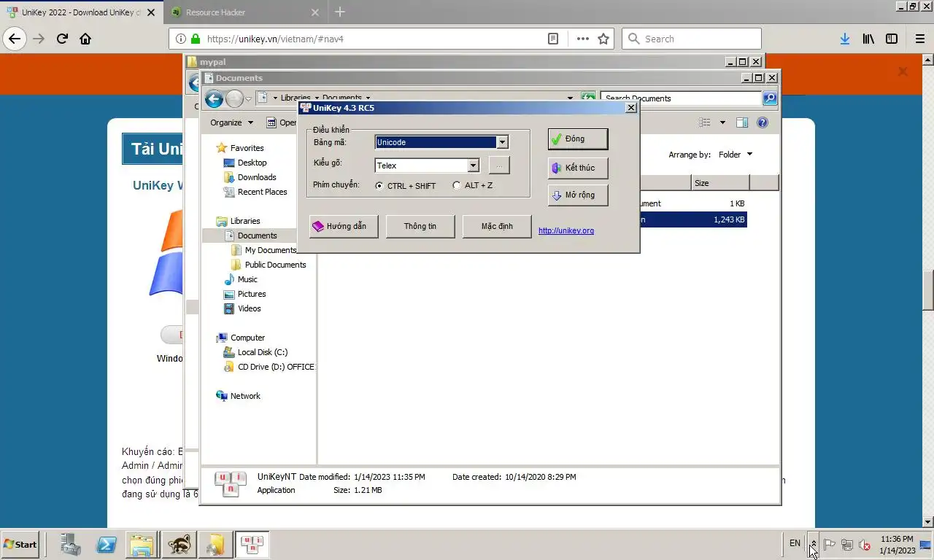The width and height of the screenshot is (934, 560).
Task: Open Bảng mã Unicode dropdown
Action: tap(502, 142)
